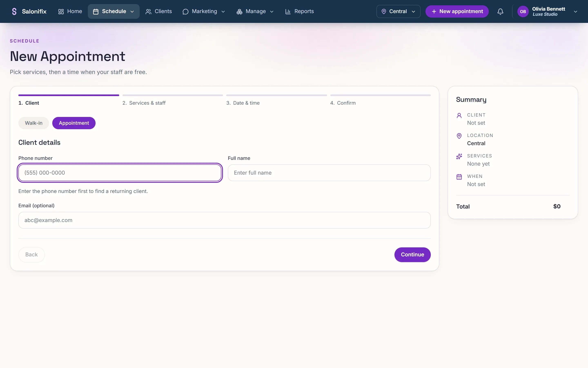Click the Client step progress bar
The width and height of the screenshot is (588, 368).
click(x=69, y=95)
